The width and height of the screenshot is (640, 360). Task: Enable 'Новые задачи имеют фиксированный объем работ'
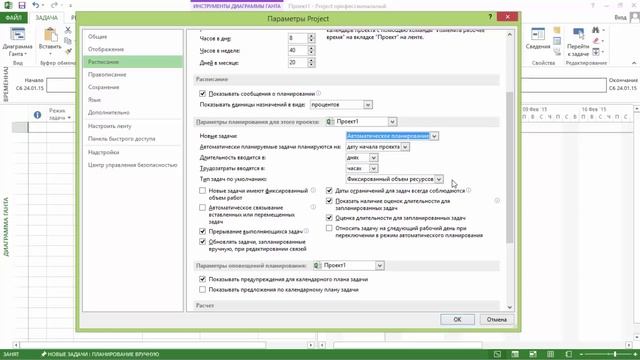tap(202, 191)
